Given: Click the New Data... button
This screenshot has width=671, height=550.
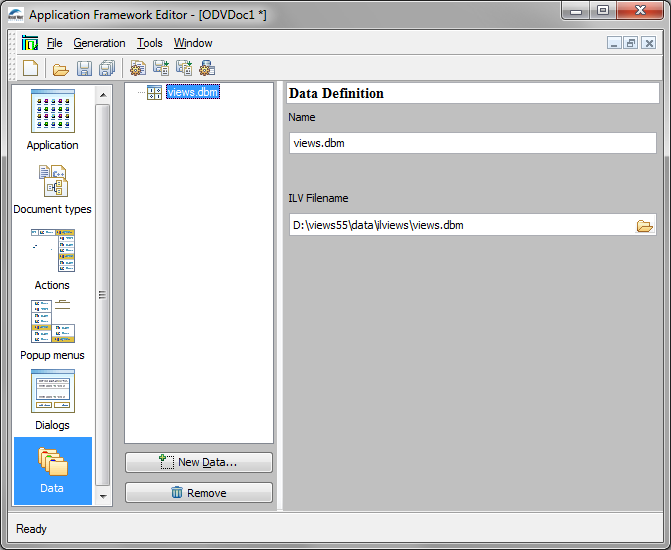Looking at the screenshot, I should tap(198, 462).
